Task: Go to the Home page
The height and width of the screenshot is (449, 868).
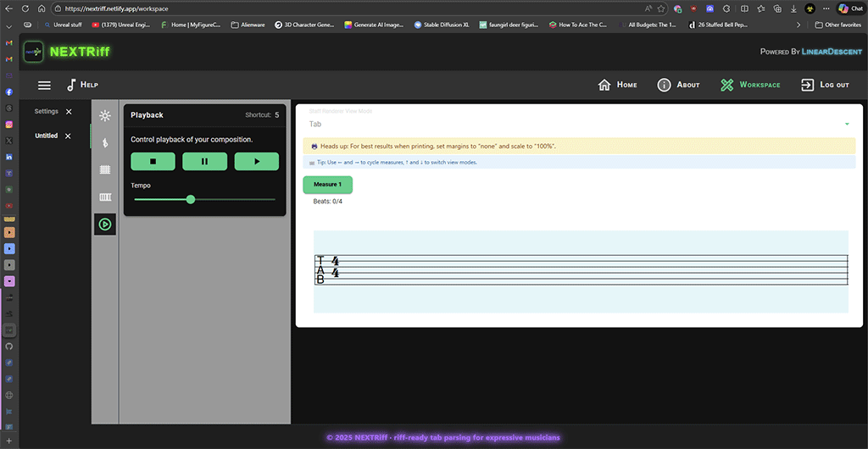Action: (617, 85)
